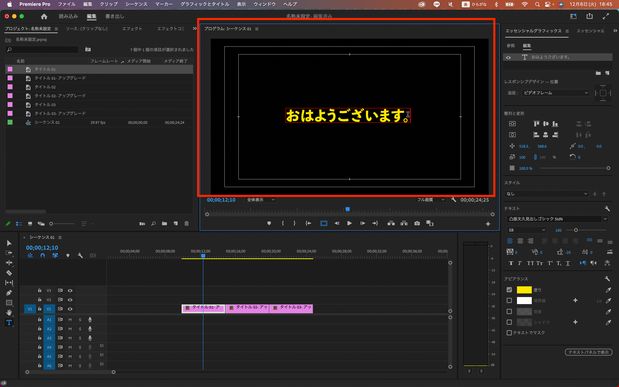The width and height of the screenshot is (619, 387).
Task: Open the style dropdown in Essential Graphics
Action: tap(547, 194)
